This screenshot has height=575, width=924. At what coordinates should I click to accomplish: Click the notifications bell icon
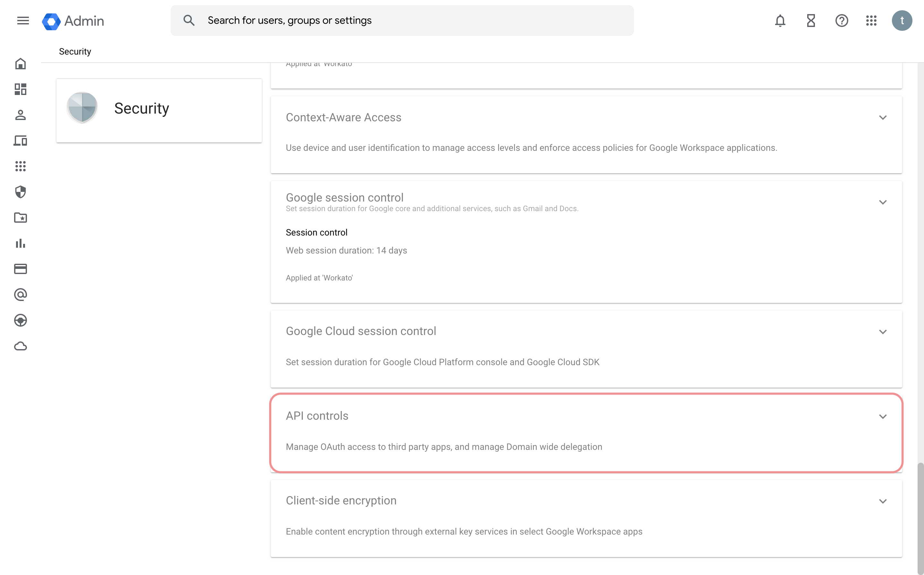[780, 20]
